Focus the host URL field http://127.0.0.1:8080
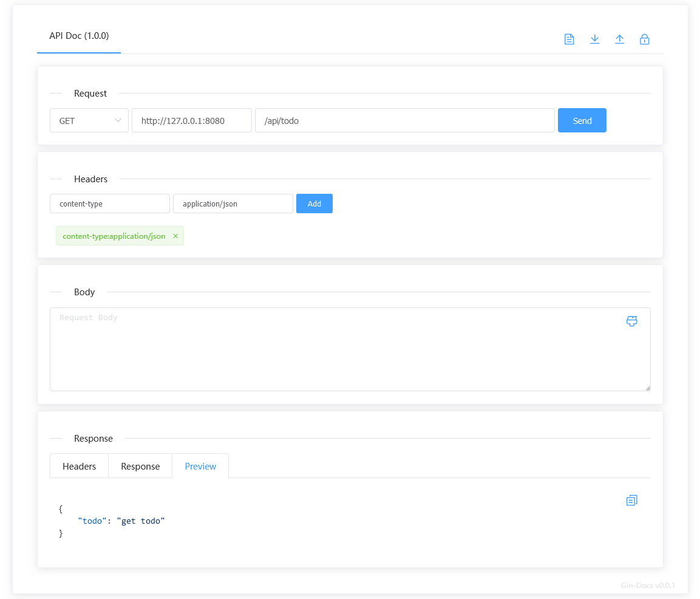 pos(192,121)
